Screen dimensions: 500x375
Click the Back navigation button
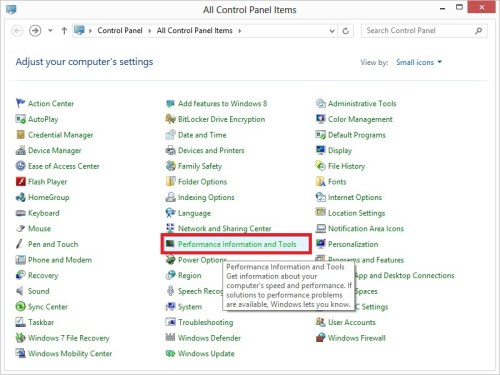pyautogui.click(x=17, y=31)
